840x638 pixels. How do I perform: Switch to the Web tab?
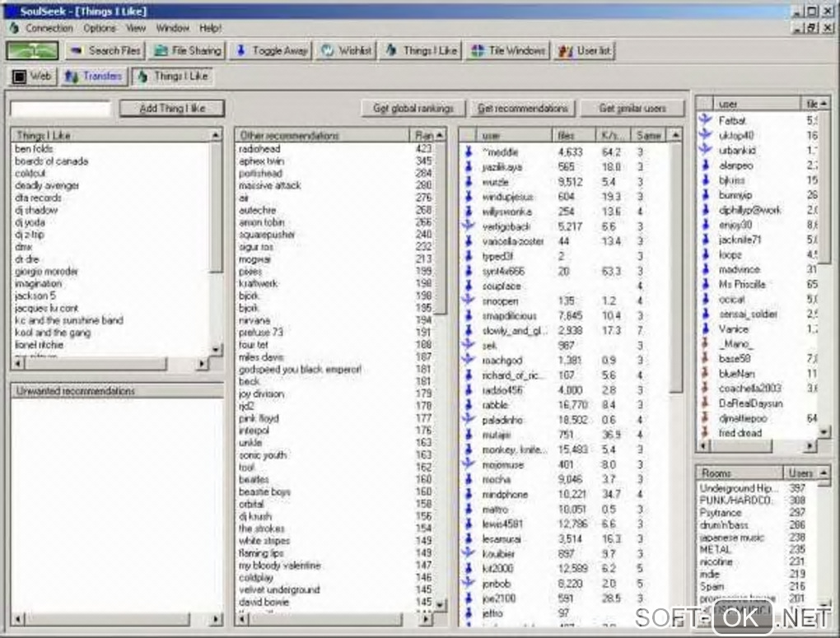click(x=31, y=77)
